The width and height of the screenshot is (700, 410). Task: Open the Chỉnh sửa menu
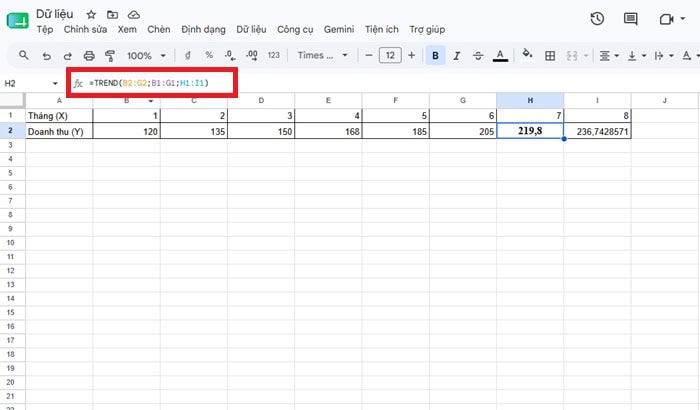click(x=85, y=29)
